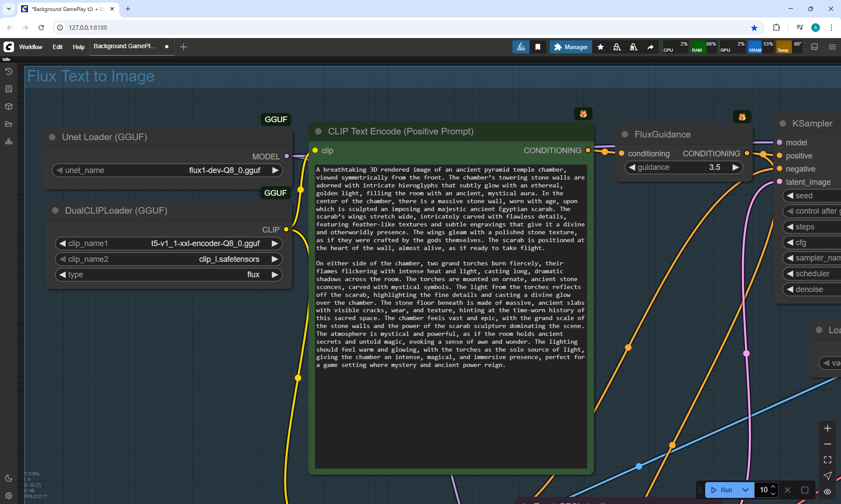Image resolution: width=841 pixels, height=504 pixels.
Task: Click inside the positive prompt text area
Action: (x=450, y=416)
